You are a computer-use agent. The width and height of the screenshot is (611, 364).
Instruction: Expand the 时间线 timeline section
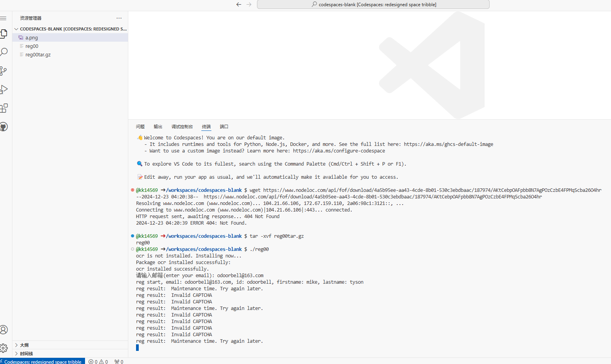point(70,354)
